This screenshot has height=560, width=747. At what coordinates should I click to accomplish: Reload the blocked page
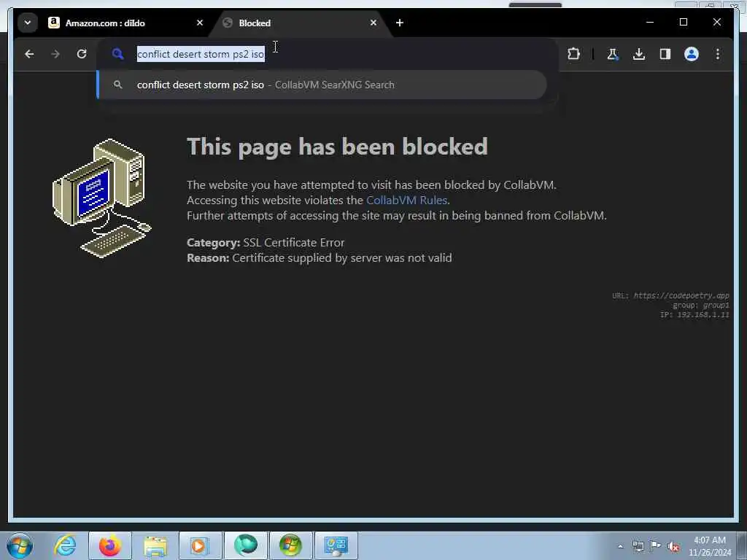pyautogui.click(x=82, y=54)
